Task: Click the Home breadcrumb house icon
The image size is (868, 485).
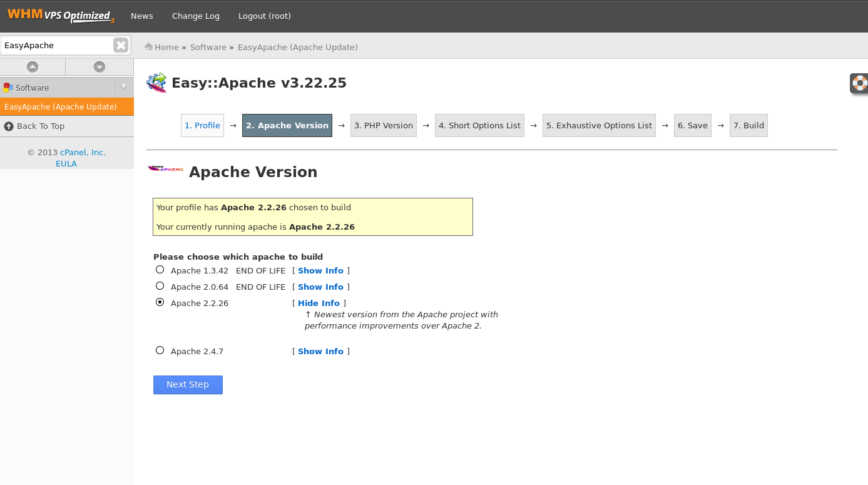Action: pos(149,47)
